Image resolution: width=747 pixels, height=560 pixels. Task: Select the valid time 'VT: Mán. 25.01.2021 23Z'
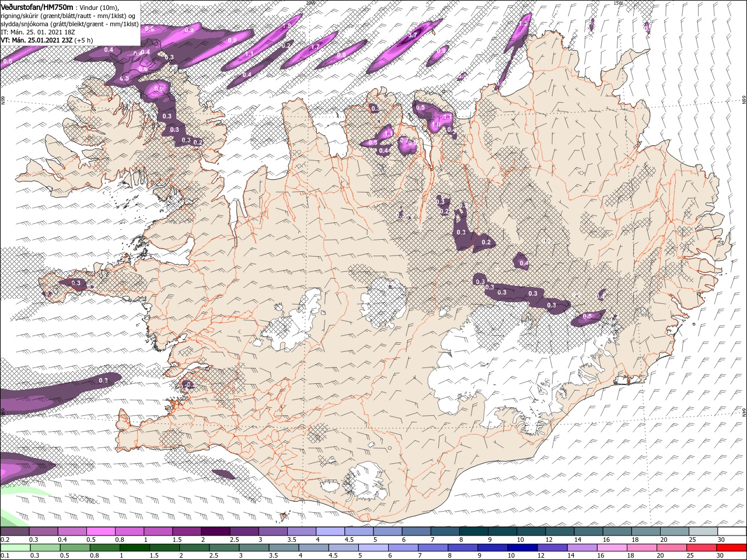click(36, 40)
